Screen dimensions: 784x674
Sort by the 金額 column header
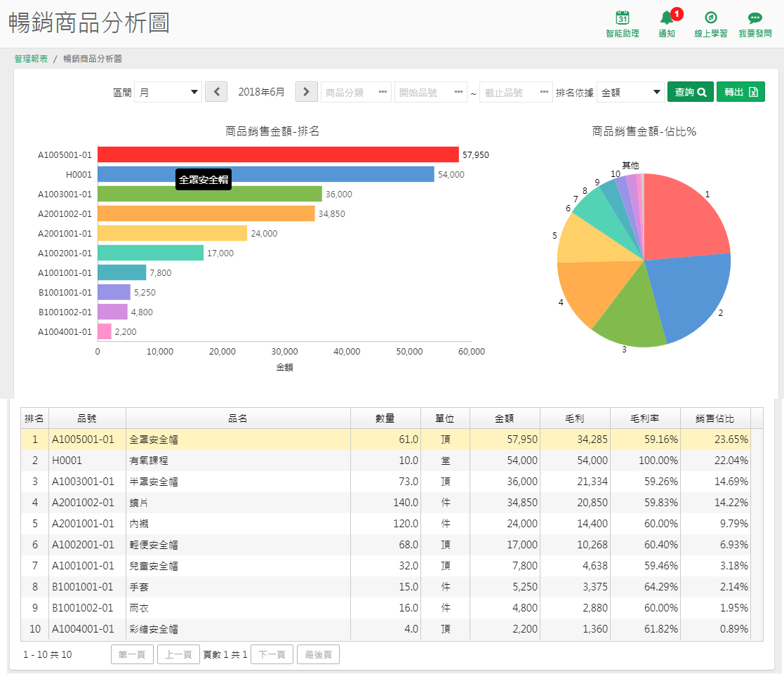(x=505, y=418)
